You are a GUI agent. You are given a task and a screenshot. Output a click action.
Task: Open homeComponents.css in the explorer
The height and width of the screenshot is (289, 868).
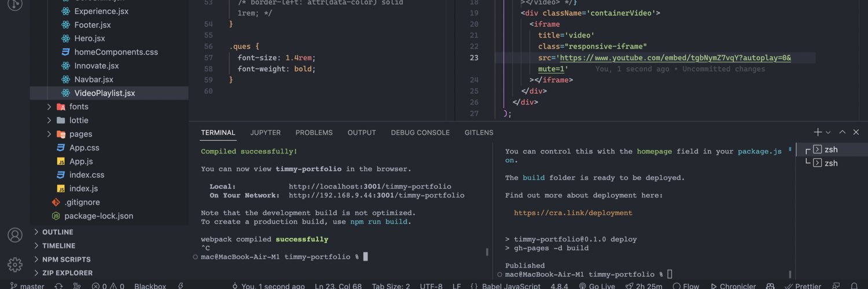(109, 52)
